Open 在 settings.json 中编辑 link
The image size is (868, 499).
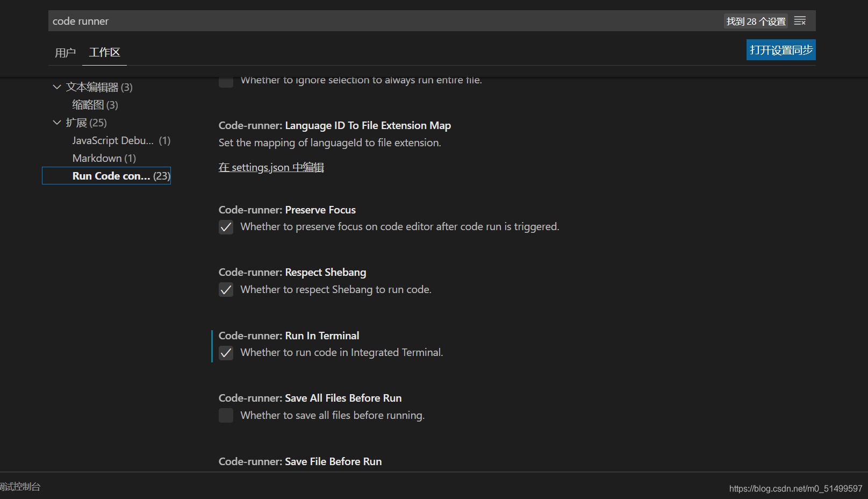271,167
